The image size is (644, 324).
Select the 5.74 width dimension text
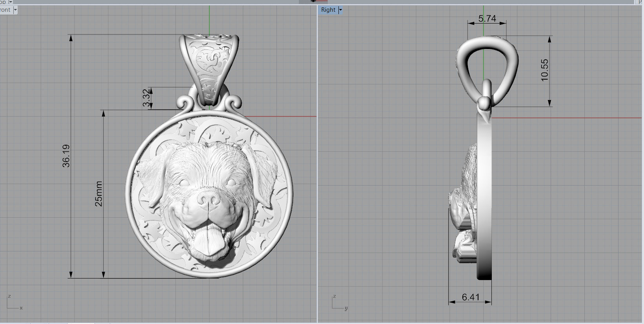tap(487, 18)
